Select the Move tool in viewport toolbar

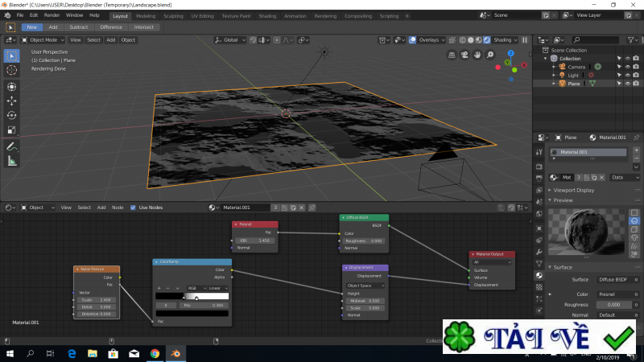[11, 101]
